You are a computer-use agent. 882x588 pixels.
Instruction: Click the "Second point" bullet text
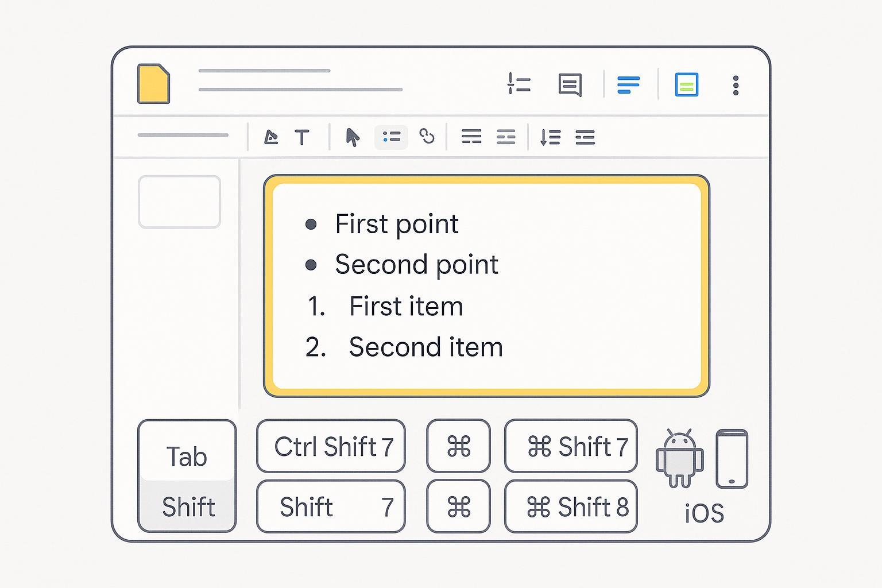point(416,264)
